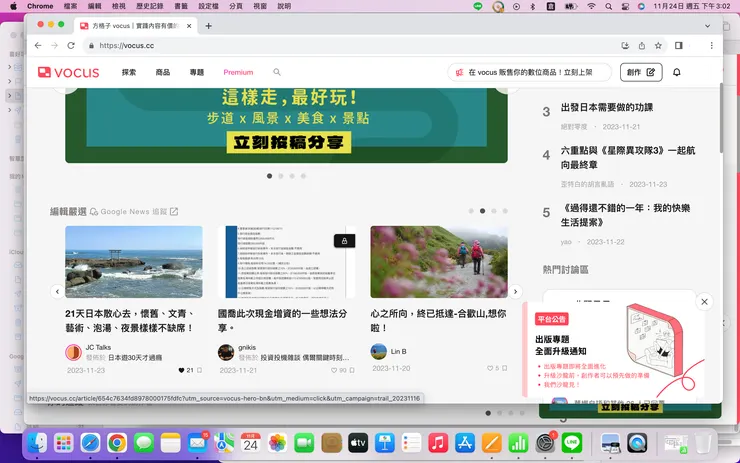Go to Premium page

(x=238, y=72)
